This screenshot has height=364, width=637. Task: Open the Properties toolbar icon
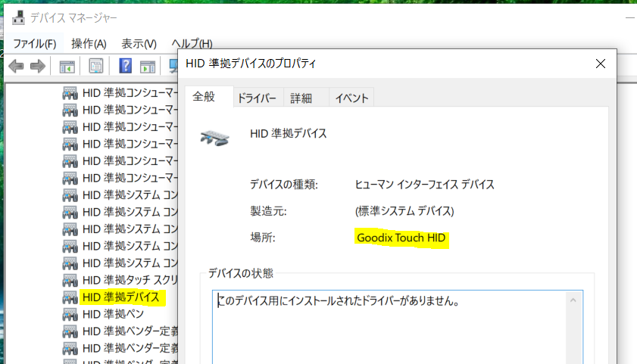click(96, 66)
